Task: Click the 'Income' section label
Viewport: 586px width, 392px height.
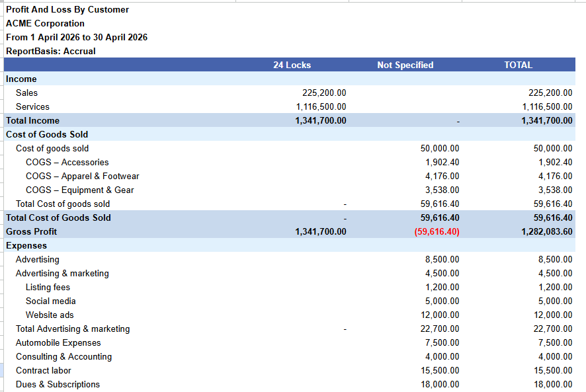Action: [x=21, y=79]
